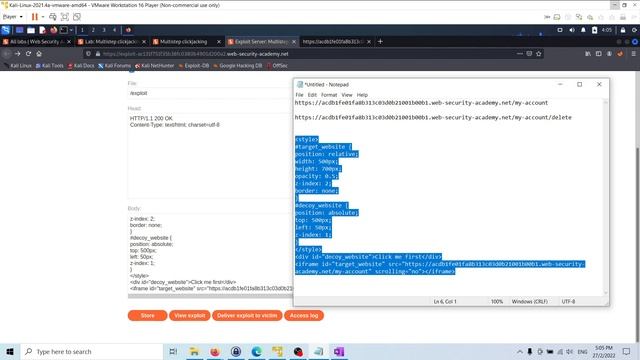This screenshot has height=360, width=640.
Task: Click the Kali panel file manager icon
Action: [31, 30]
